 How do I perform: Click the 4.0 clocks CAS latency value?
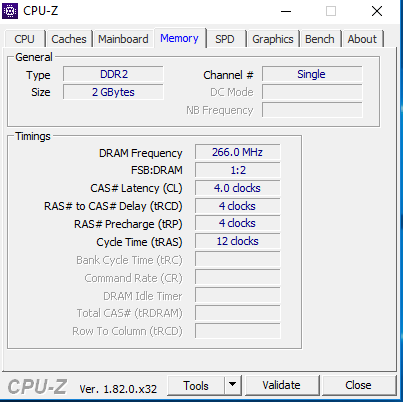(237, 188)
